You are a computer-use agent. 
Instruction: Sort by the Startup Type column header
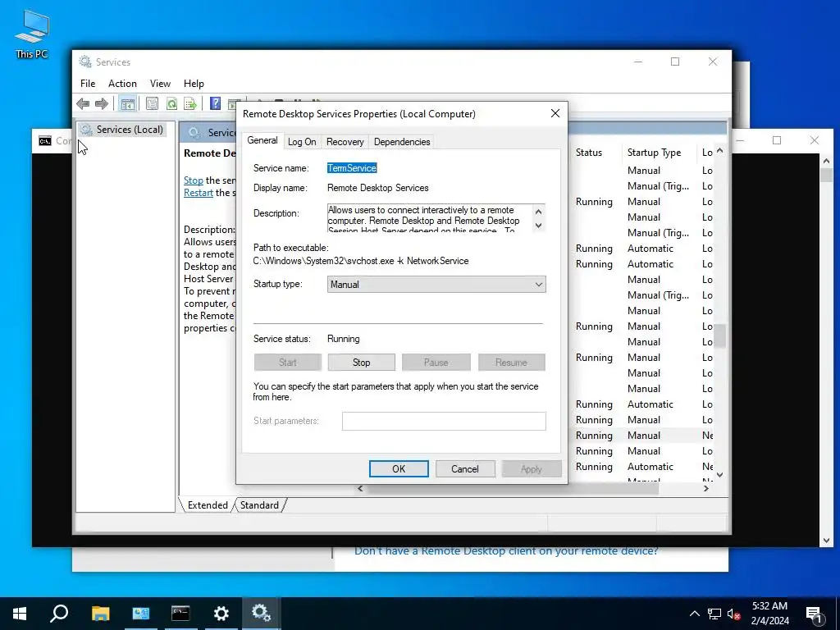pos(654,153)
